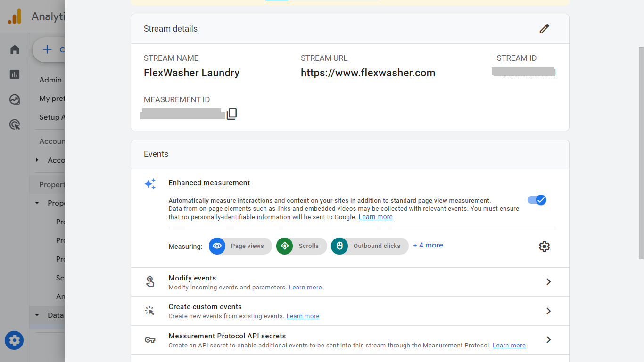Viewport: 644px width, 362px height.
Task: Click the Google Analytics logo
Action: [x=15, y=17]
